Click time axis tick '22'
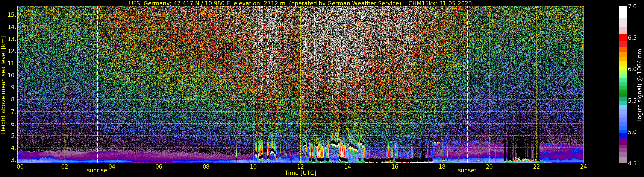This screenshot has width=644, height=177. [x=536, y=166]
